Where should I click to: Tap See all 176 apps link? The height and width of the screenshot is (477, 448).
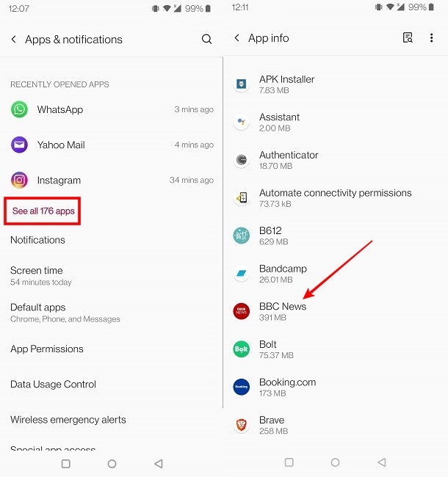pyautogui.click(x=43, y=211)
